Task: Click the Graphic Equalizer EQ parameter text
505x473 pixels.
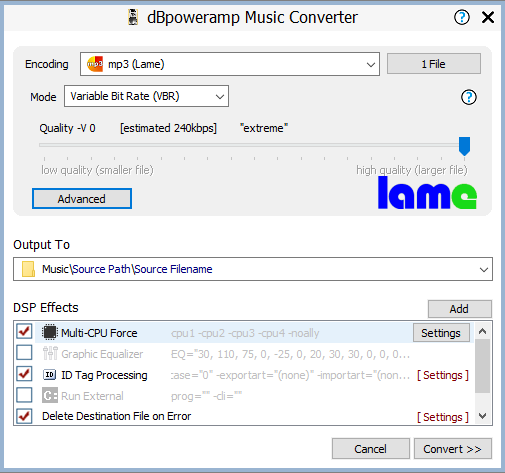Action: tap(290, 354)
